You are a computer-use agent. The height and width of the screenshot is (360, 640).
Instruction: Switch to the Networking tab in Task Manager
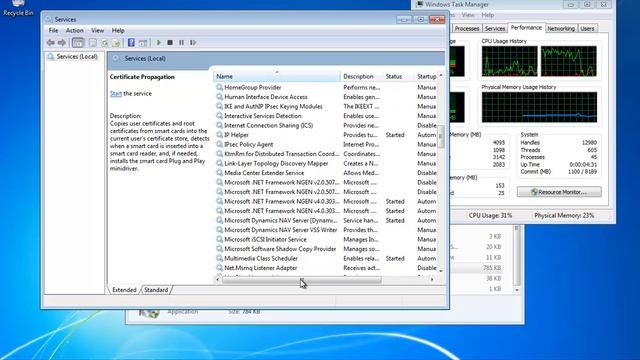(x=561, y=29)
